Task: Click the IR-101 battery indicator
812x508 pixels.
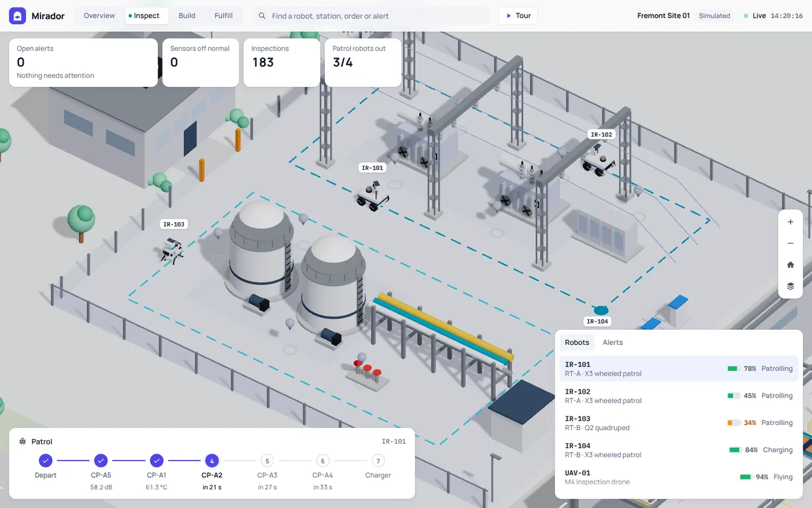Action: [733, 369]
